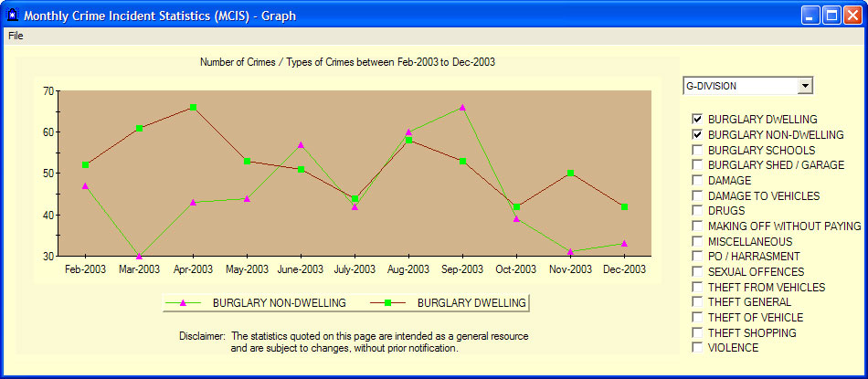Tick the SEXUAL OFFENCES checkbox
The height and width of the screenshot is (379, 868).
pos(698,272)
